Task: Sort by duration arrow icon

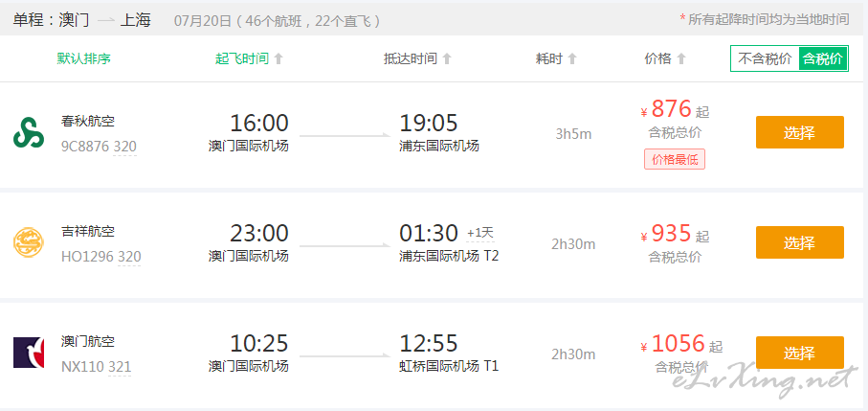Action: tap(572, 58)
